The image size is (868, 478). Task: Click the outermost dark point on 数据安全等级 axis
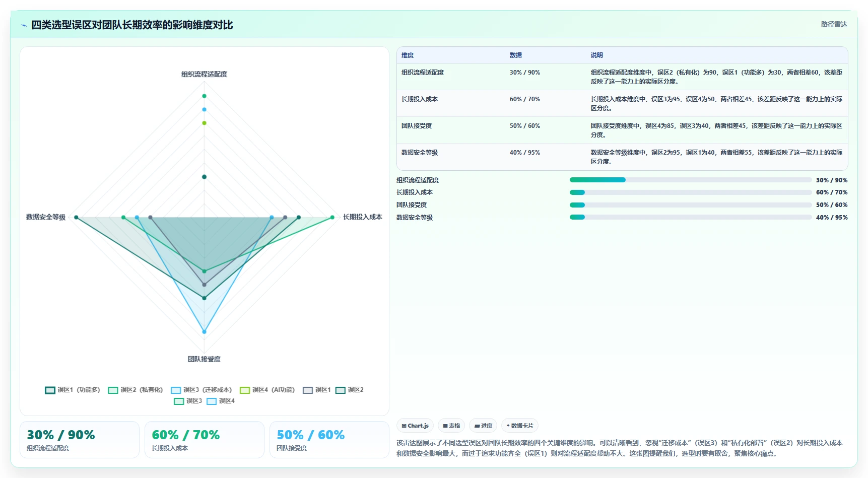tap(76, 218)
